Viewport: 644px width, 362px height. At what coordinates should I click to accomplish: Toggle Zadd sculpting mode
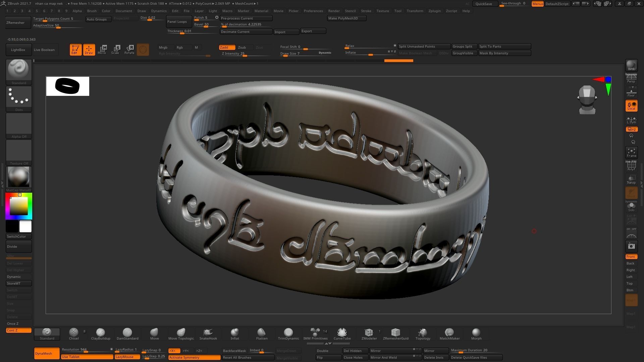point(227,47)
